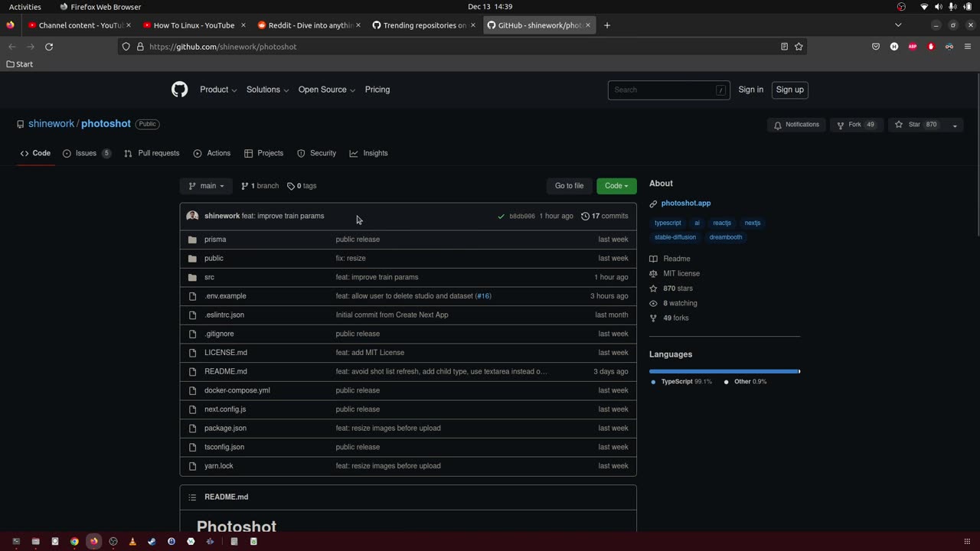
Task: Open system volume indicator
Action: click(x=939, y=7)
